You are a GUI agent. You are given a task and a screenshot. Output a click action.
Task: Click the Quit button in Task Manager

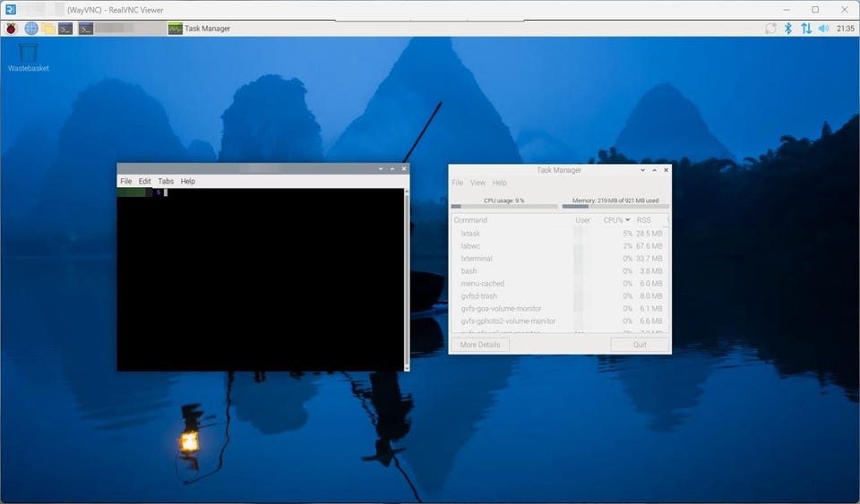coord(640,345)
